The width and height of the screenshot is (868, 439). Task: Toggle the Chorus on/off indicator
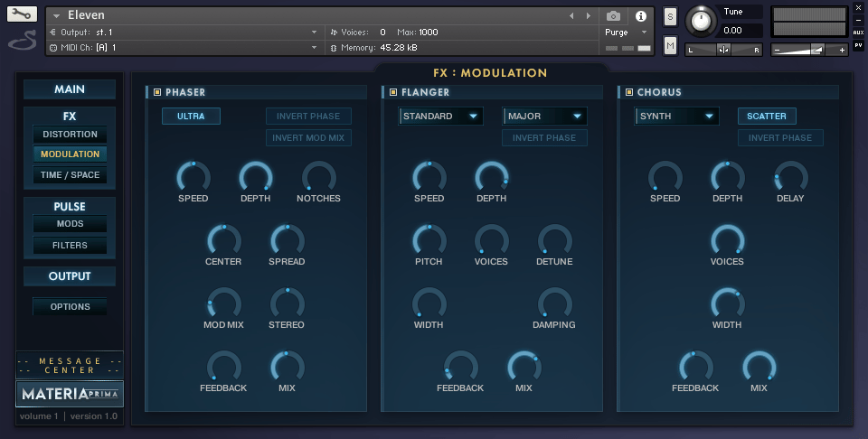coord(628,92)
